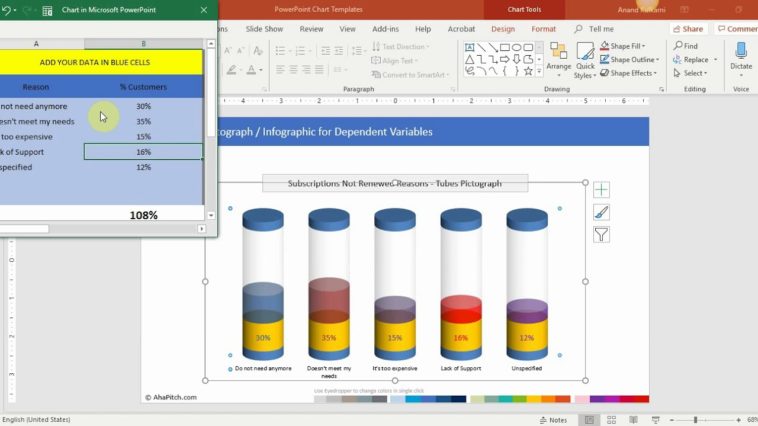Click the Share button
The height and width of the screenshot is (426, 758).
(x=687, y=29)
